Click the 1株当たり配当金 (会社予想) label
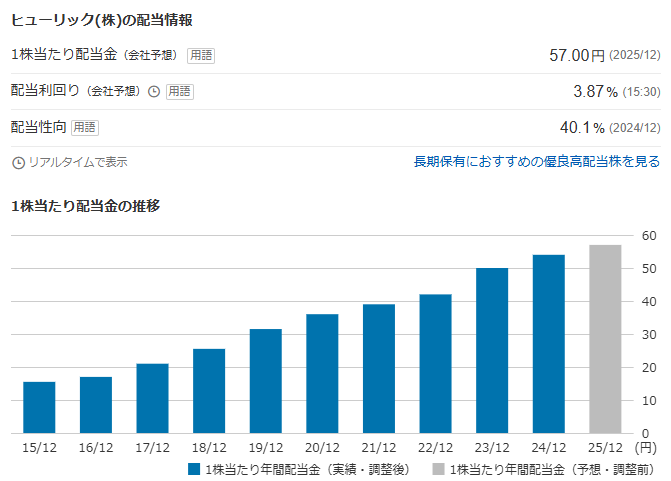The width and height of the screenshot is (671, 481). point(94,55)
